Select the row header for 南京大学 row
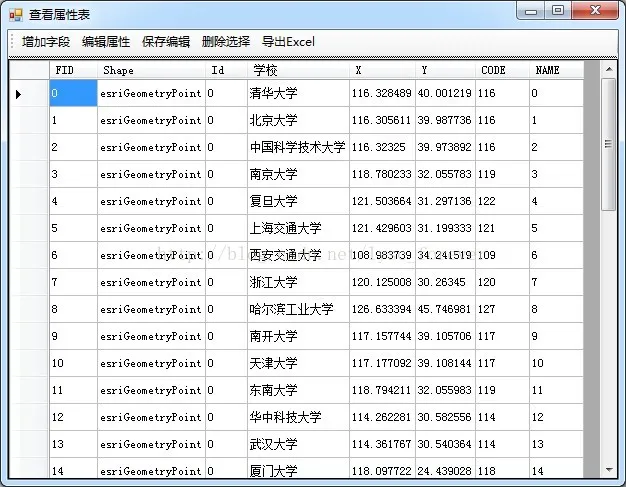 coord(29,174)
